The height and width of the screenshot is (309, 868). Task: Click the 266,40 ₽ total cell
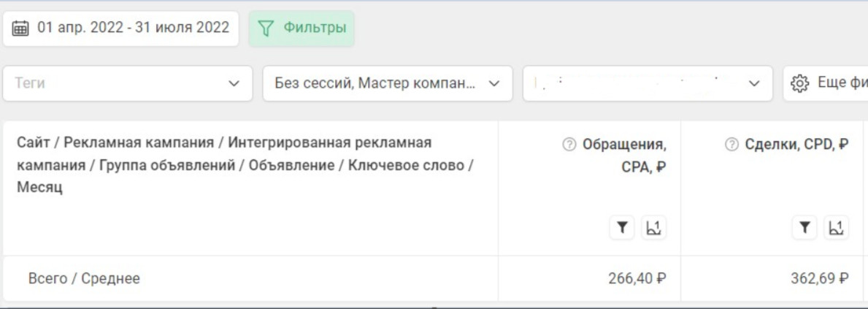pyautogui.click(x=637, y=278)
